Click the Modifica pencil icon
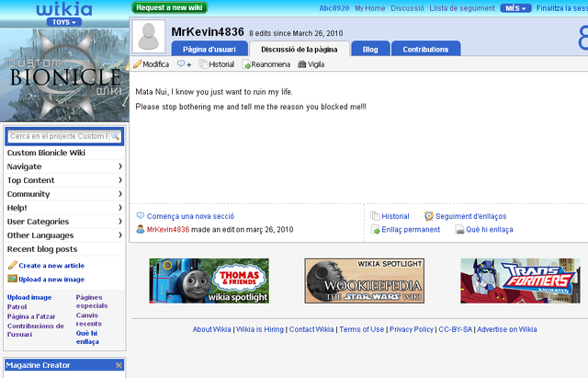 (x=138, y=64)
